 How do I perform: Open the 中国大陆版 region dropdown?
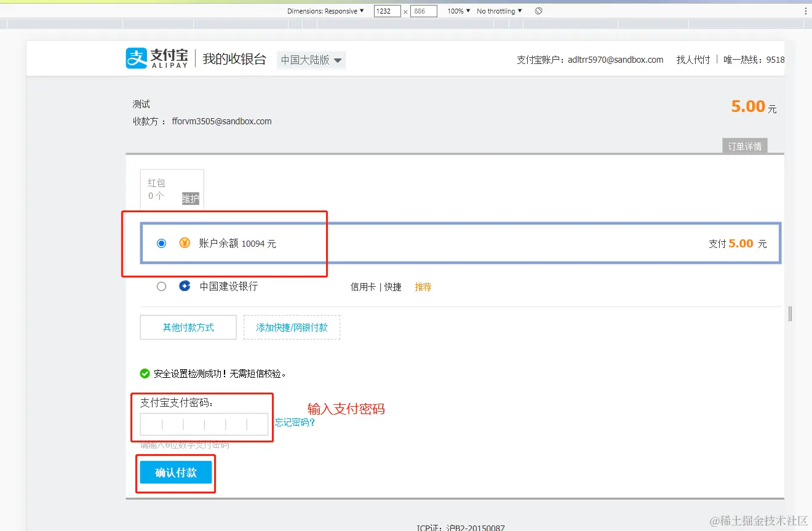click(x=311, y=60)
